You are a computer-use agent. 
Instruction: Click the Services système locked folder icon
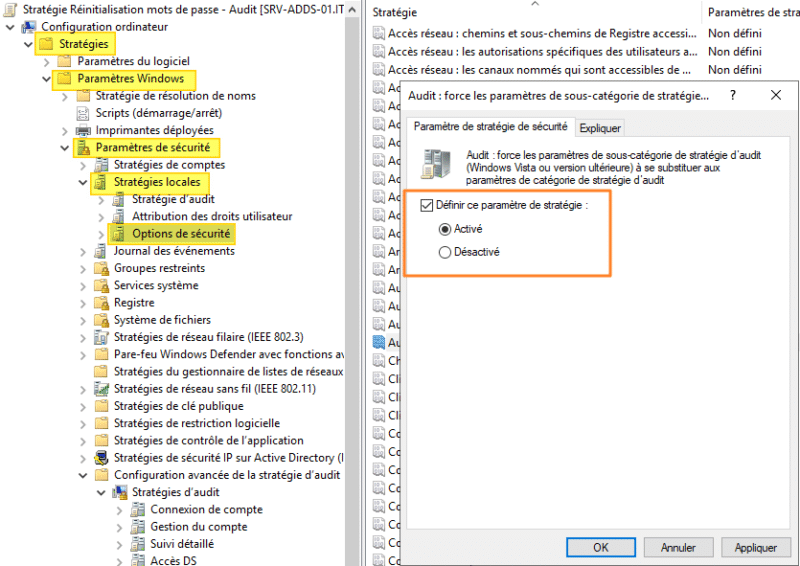coord(101,285)
